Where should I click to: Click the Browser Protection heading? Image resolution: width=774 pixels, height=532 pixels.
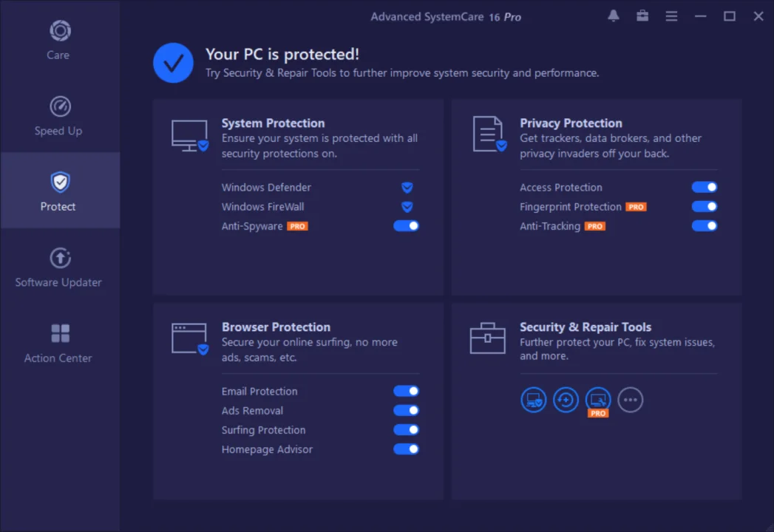(x=276, y=327)
